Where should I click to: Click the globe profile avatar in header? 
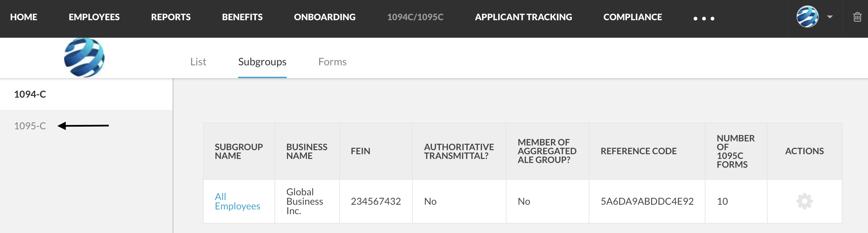[x=807, y=16]
